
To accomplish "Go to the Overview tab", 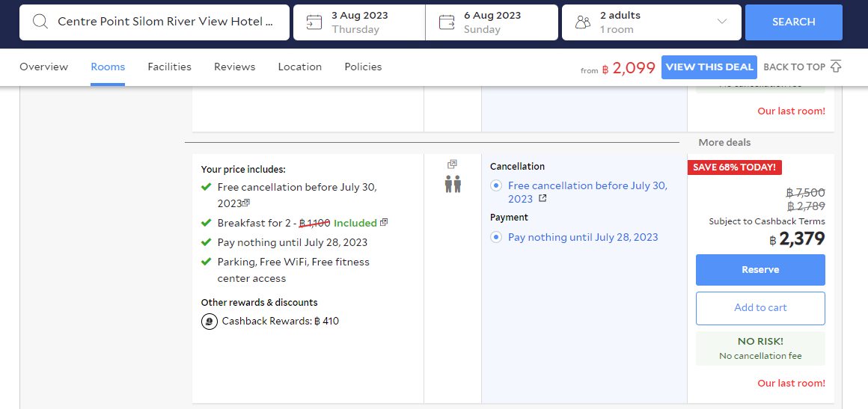I will point(43,67).
